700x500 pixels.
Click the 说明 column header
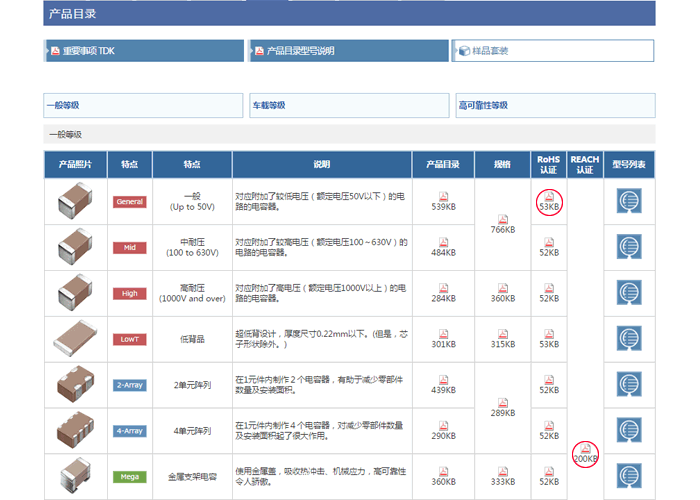click(322, 165)
